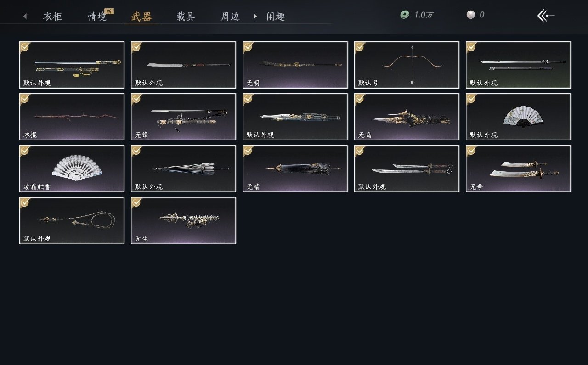Expand tabs with right arrow before 闲趣
This screenshot has width=588, height=365.
[255, 17]
